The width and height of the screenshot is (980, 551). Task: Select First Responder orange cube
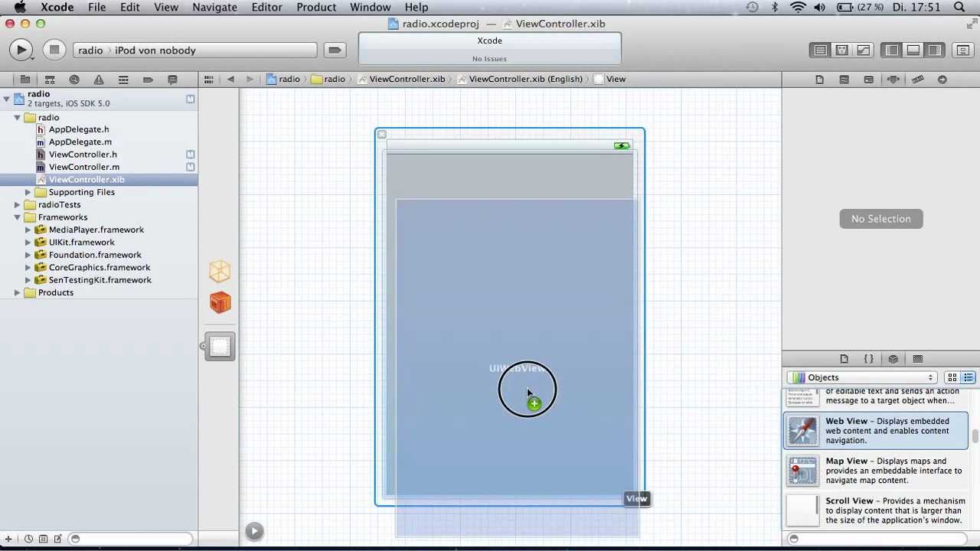coord(220,303)
